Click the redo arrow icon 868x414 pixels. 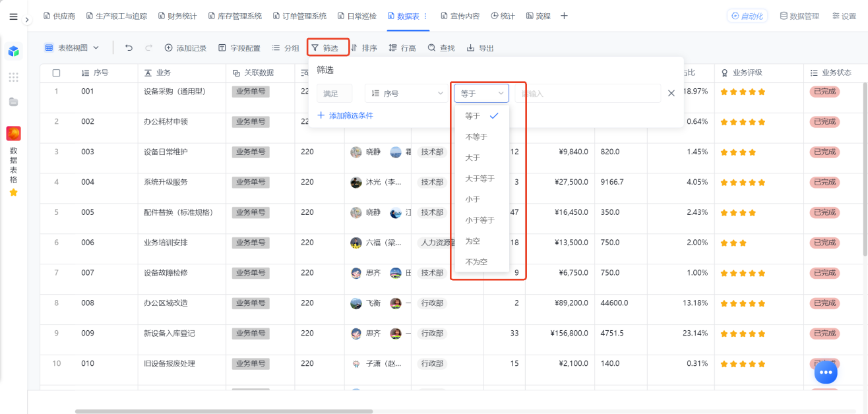pyautogui.click(x=148, y=47)
